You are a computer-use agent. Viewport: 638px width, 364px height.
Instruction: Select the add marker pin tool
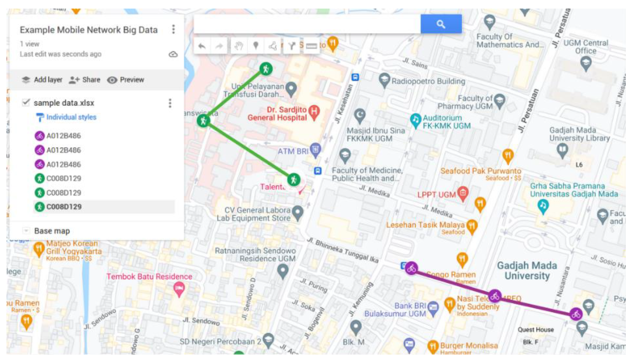pos(256,46)
